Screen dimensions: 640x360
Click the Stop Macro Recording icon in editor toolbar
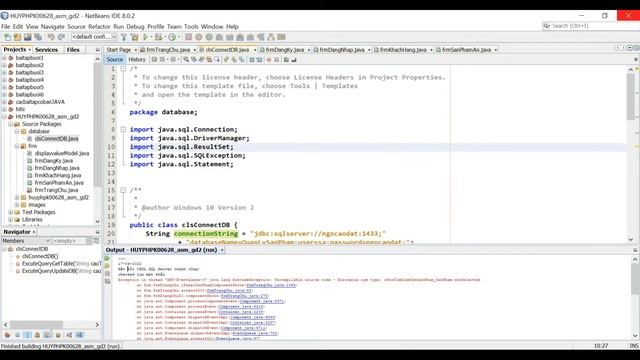pyautogui.click(x=276, y=60)
